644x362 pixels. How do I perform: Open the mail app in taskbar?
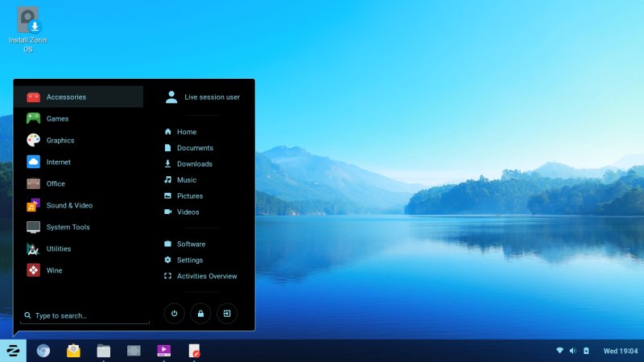tap(73, 350)
